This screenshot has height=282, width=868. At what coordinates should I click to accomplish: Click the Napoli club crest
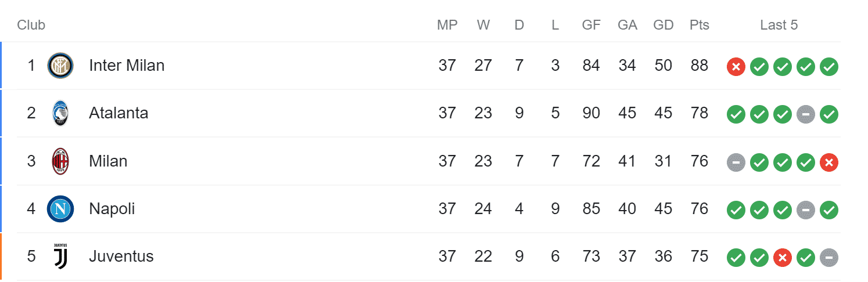point(60,209)
